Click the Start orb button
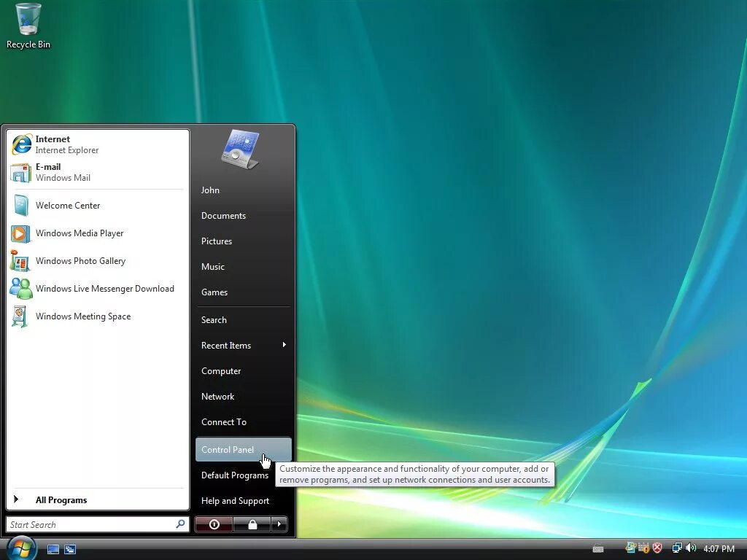This screenshot has width=747, height=560. [21, 548]
